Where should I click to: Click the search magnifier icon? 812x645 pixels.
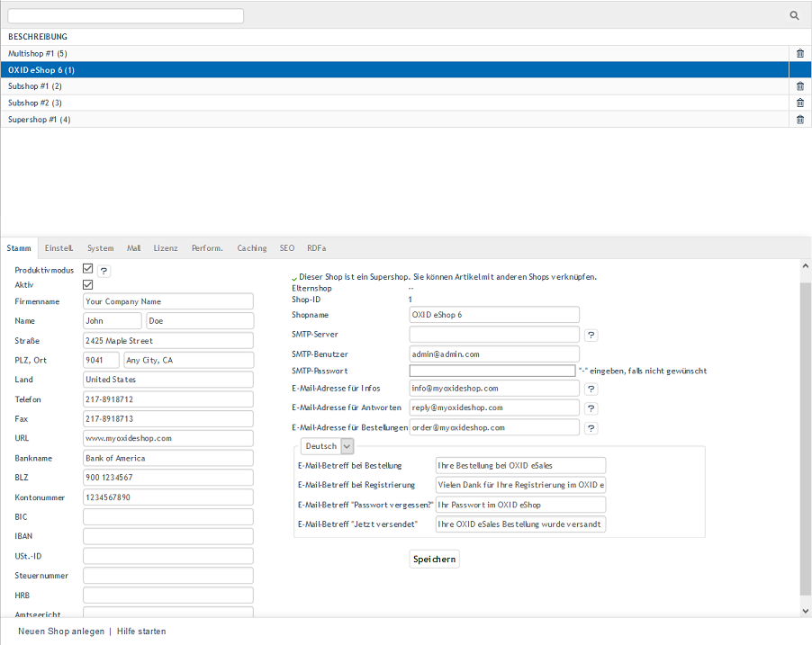tap(794, 15)
